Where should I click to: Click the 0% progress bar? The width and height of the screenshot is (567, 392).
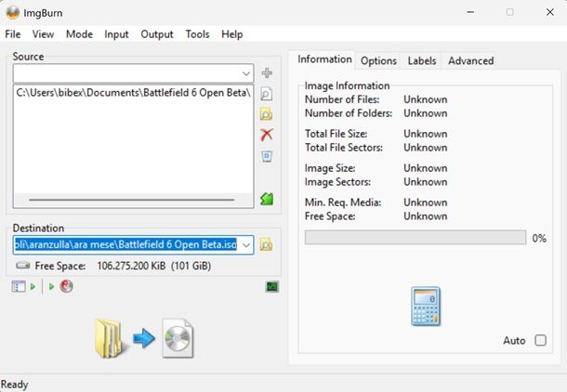point(415,238)
